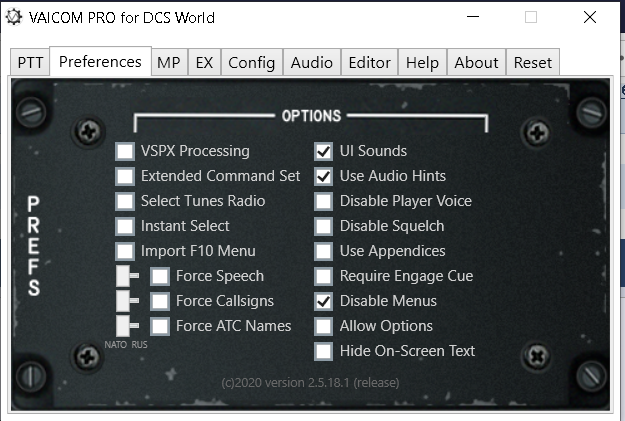Enable Import F10 Menu option
625x421 pixels.
click(x=125, y=251)
